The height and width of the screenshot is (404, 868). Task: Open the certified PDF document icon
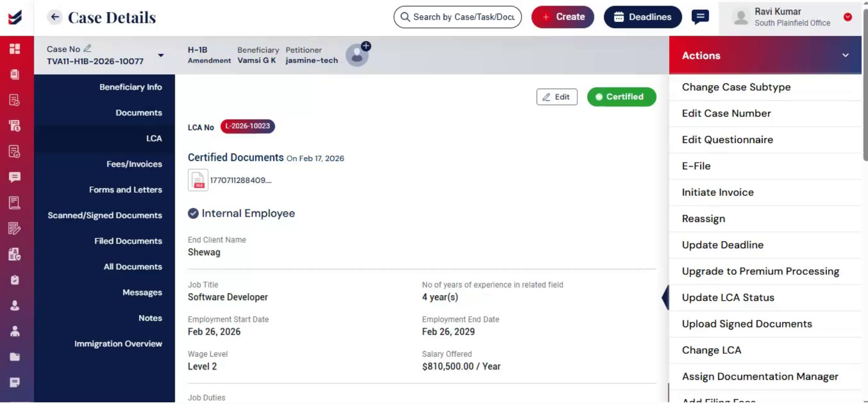(198, 180)
